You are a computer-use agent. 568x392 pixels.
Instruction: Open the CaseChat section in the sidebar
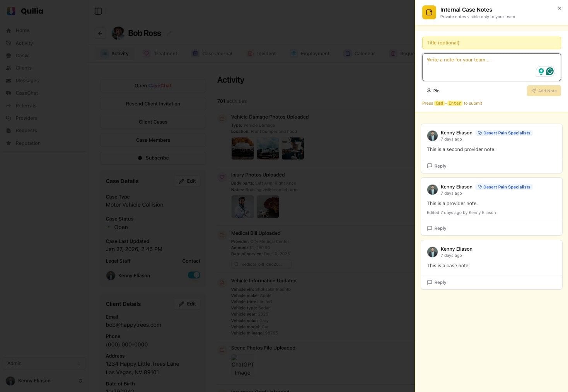click(27, 93)
